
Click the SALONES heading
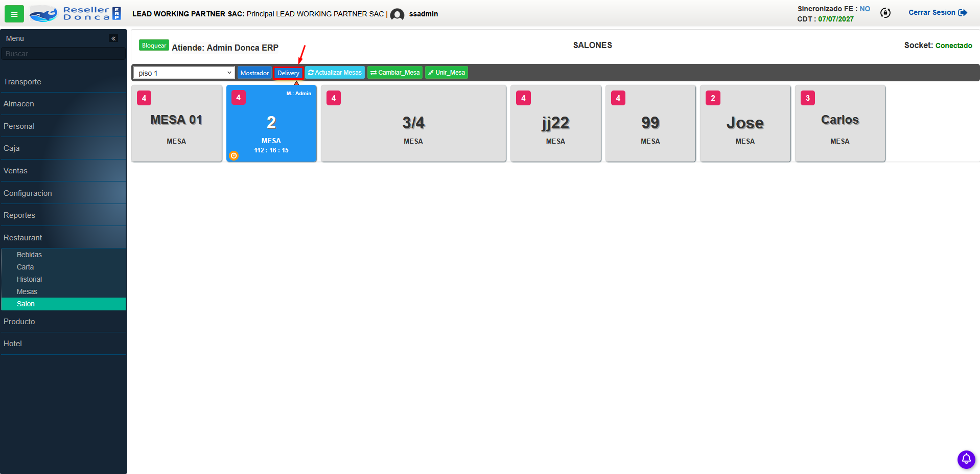click(x=592, y=45)
